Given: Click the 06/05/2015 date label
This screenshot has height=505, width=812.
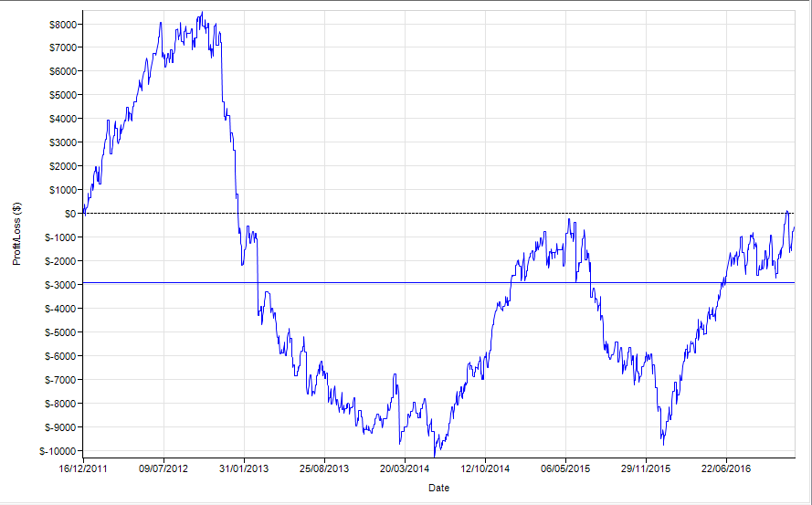Looking at the screenshot, I should (565, 468).
